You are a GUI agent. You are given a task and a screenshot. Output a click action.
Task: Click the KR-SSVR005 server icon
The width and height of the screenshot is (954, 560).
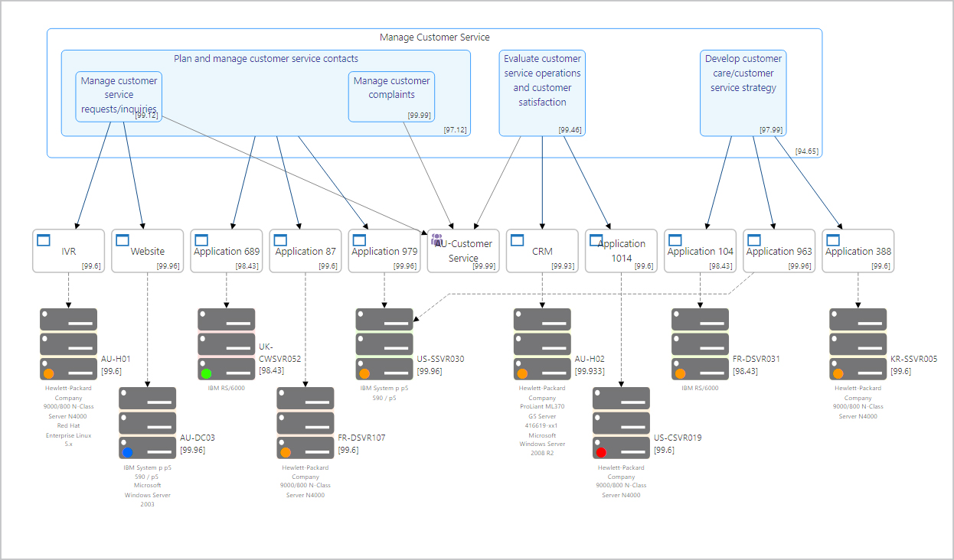pos(858,344)
